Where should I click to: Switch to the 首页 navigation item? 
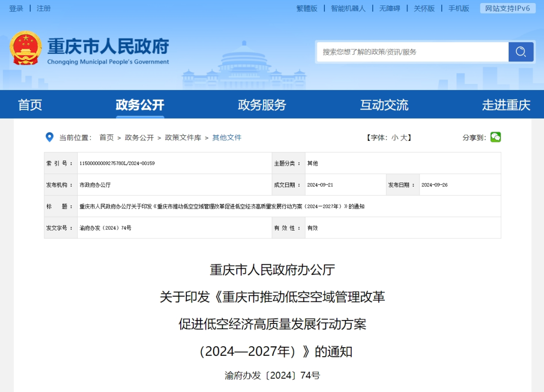[30, 104]
